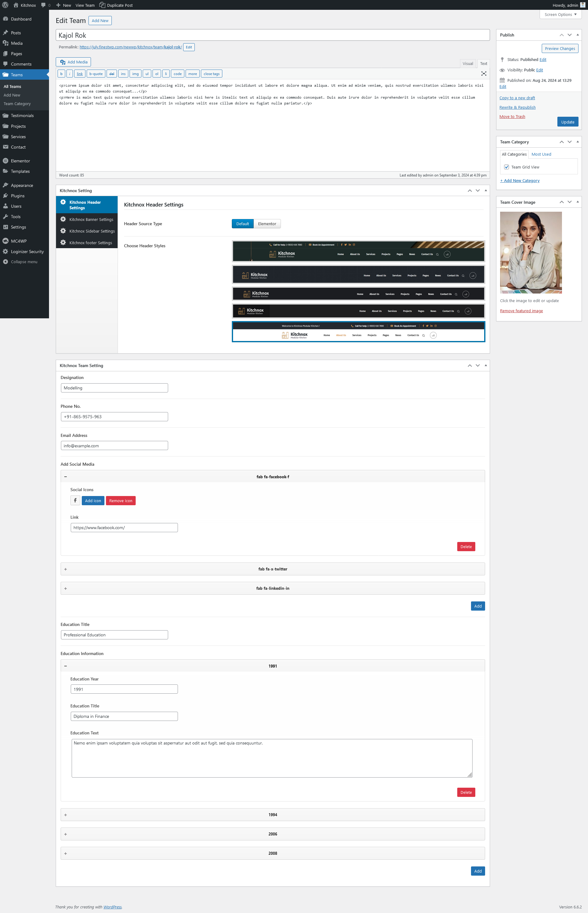Click the WordPress logo in admin bar
The height and width of the screenshot is (913, 588).
tap(5, 5)
